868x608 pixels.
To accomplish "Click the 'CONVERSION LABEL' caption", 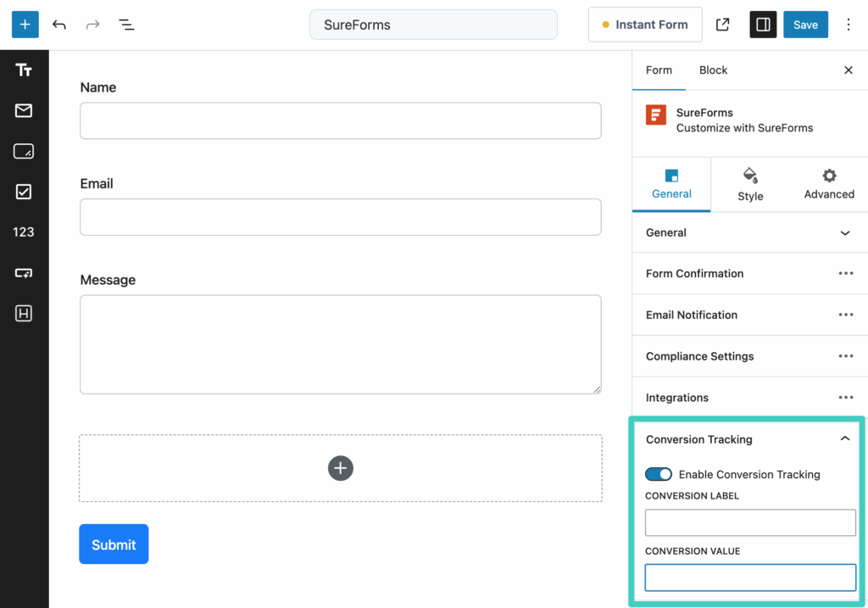I will coord(692,495).
